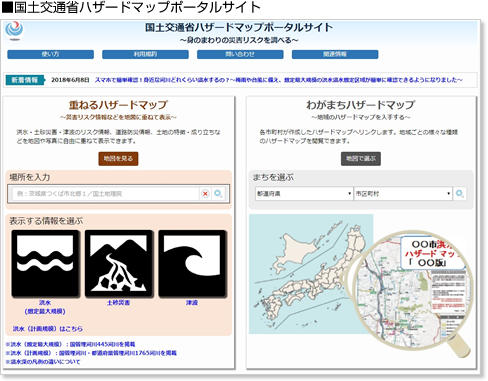
Task: Expand the 都道府県 prefecture dropdown
Action: 304,194
